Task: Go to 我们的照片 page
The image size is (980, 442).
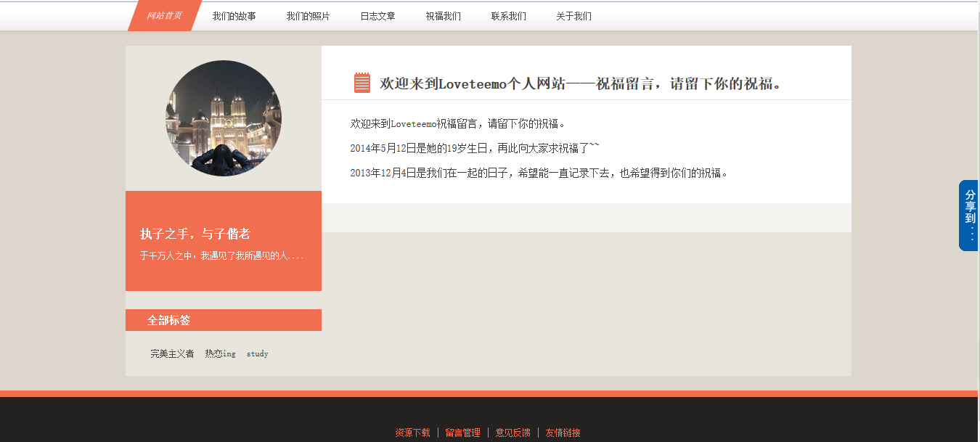Action: 308,16
